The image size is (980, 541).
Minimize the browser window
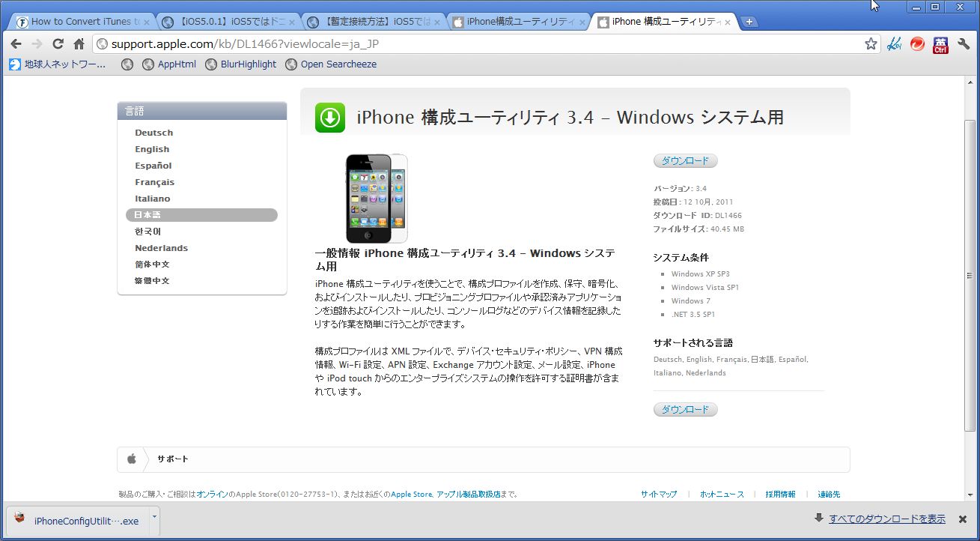(x=915, y=7)
